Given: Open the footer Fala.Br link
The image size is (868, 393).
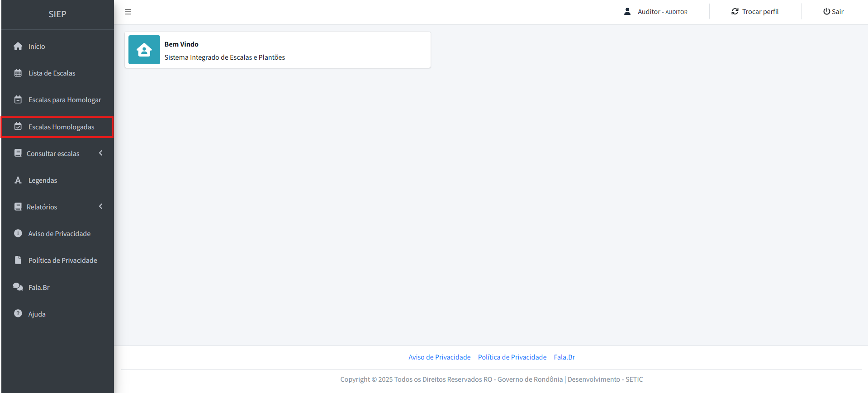Looking at the screenshot, I should point(564,357).
